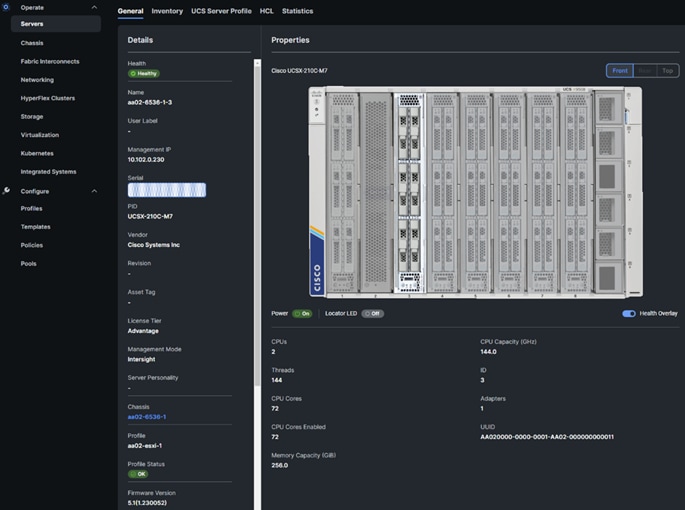Screen dimensions: 685x510
Task: Click Management IP 10.102.0.230
Action: (x=146, y=160)
